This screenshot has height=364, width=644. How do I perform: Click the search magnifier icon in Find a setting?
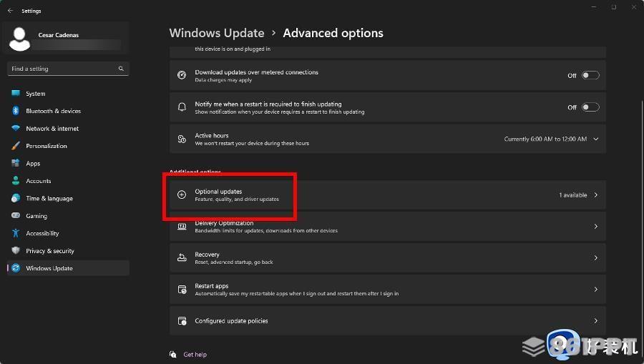121,69
